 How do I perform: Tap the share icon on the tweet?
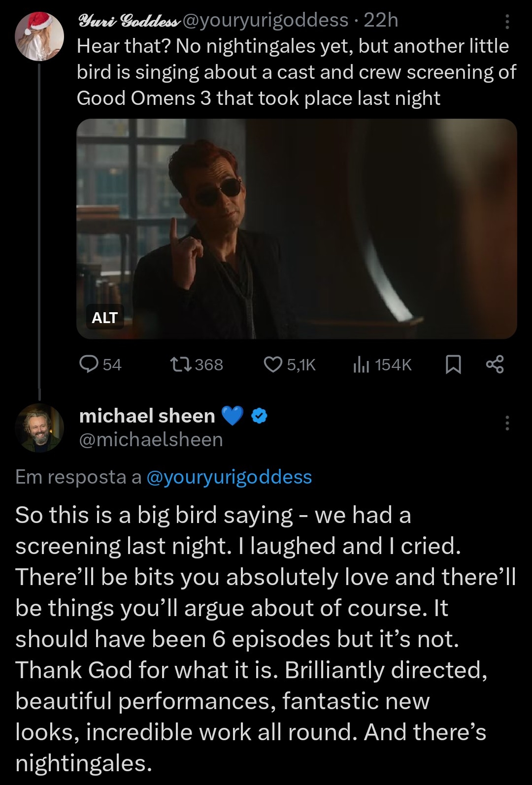pyautogui.click(x=495, y=364)
